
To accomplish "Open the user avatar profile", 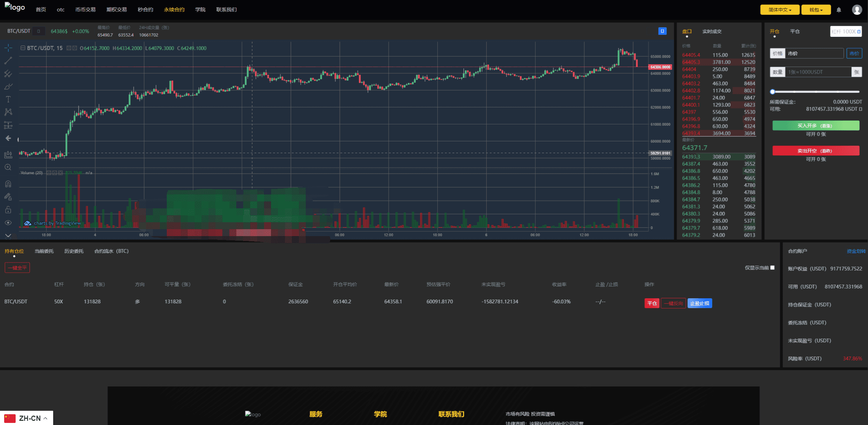I will click(857, 10).
